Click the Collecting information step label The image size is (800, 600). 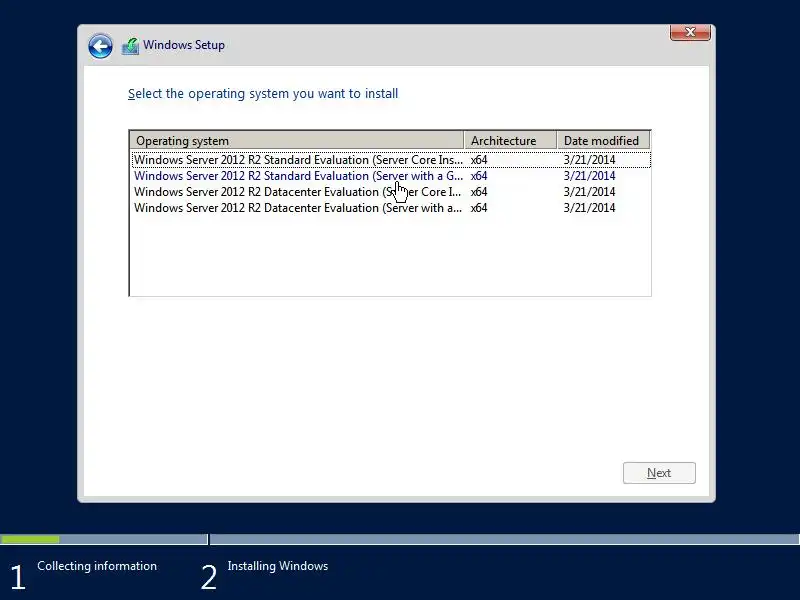click(x=97, y=566)
